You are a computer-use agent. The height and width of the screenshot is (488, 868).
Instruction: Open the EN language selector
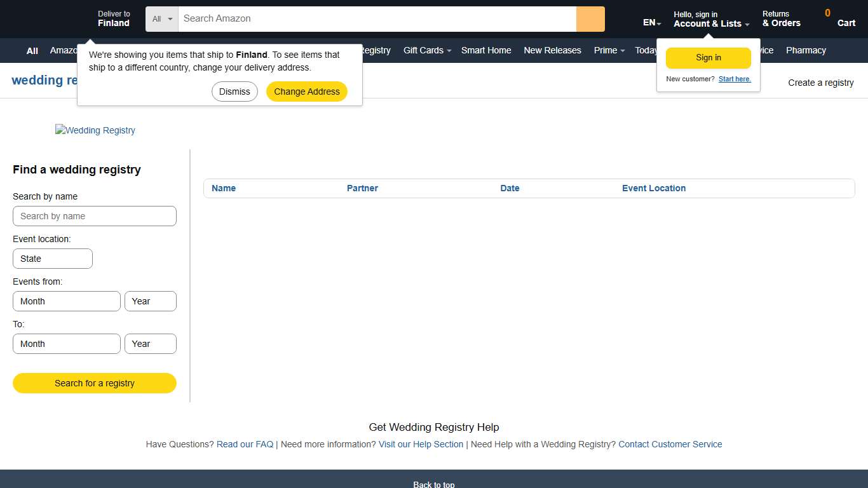(651, 23)
